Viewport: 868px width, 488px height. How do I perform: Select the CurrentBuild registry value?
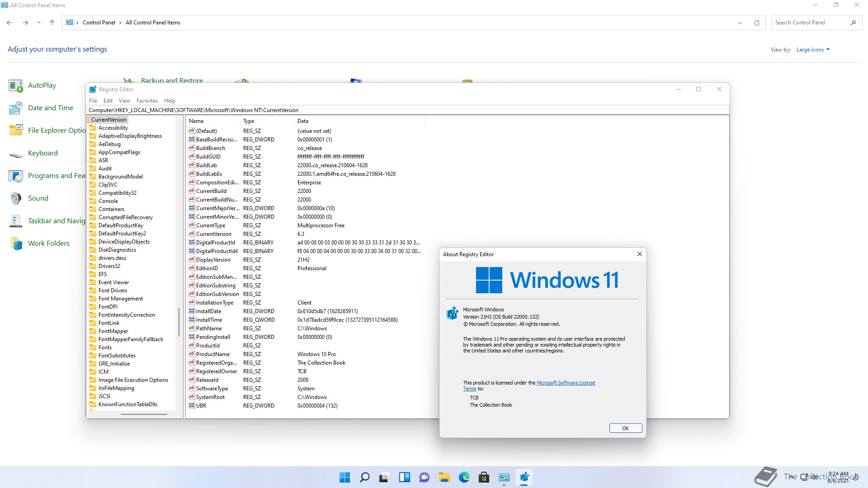[211, 191]
